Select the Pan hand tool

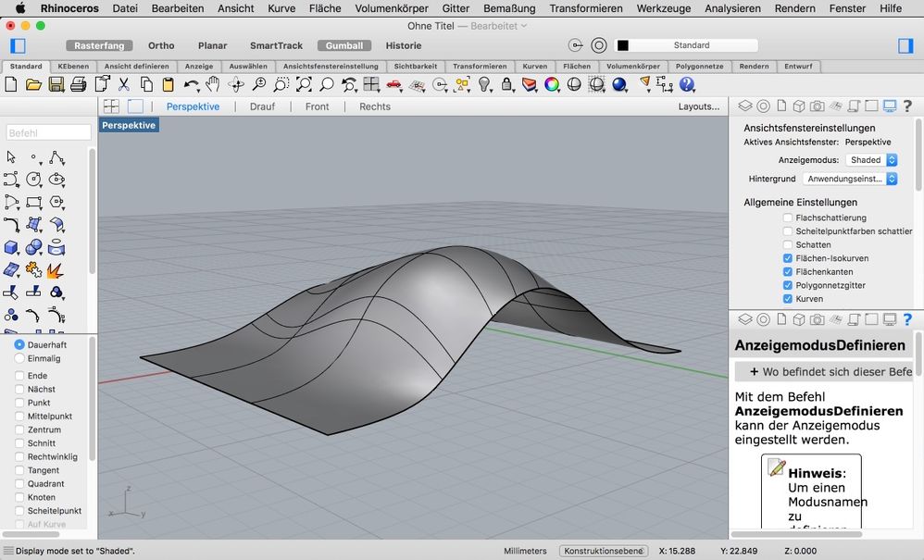coord(213,85)
